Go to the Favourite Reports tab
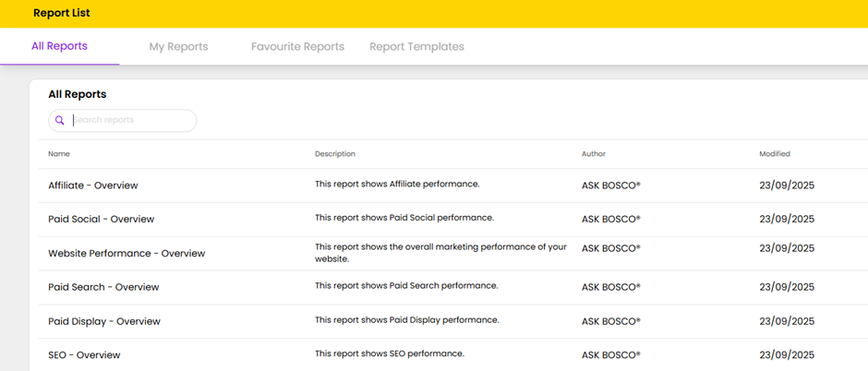868x371 pixels. pos(297,46)
